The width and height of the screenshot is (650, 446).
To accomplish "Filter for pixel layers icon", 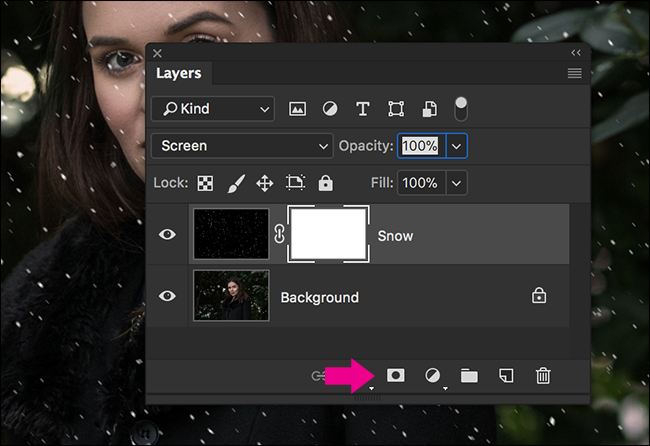I will click(297, 109).
